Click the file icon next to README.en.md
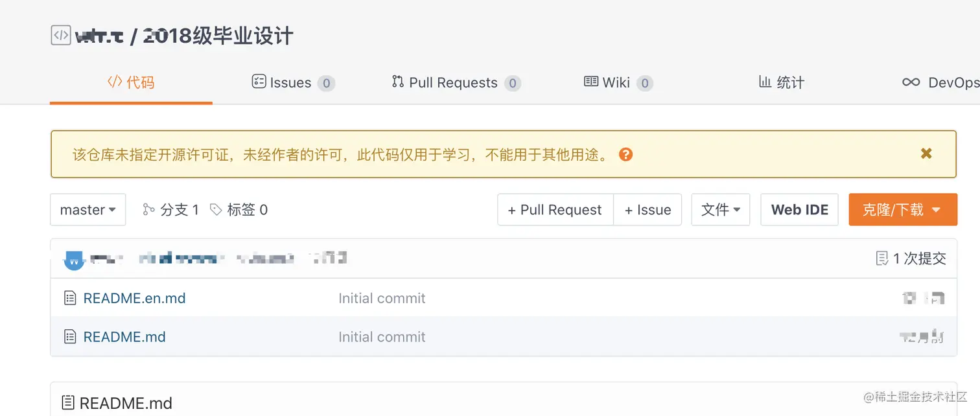Viewport: 980px width, 416px height. 70,298
